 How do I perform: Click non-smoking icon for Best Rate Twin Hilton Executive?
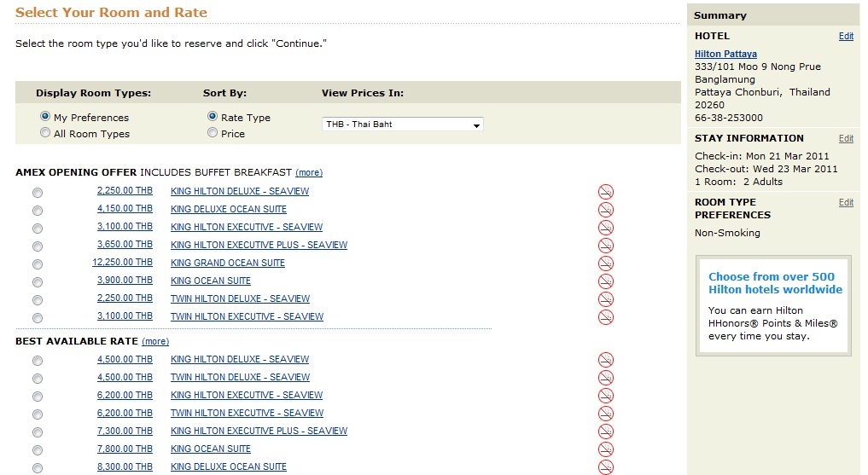coord(606,413)
